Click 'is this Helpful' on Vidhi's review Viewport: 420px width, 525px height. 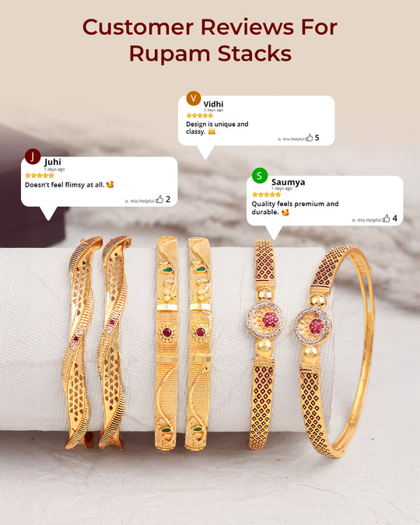291,139
